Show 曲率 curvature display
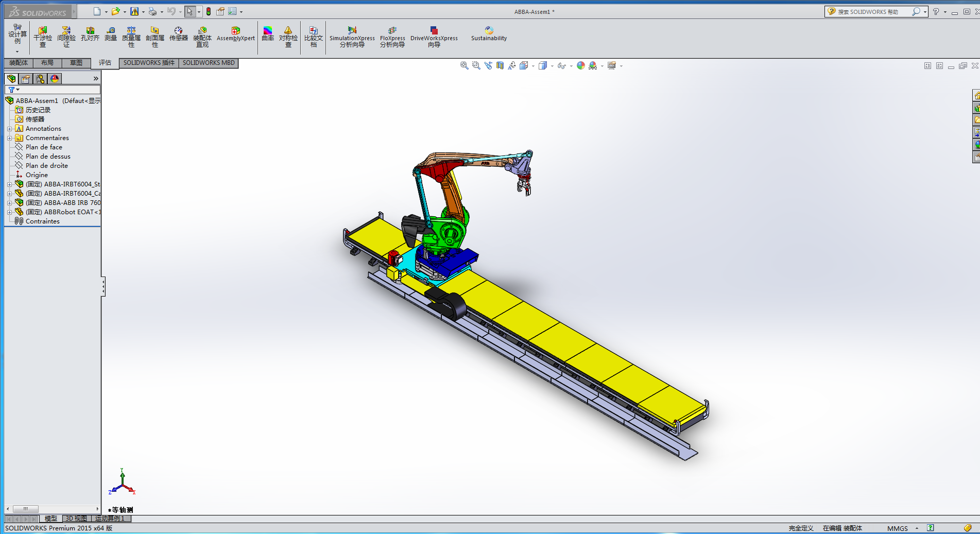 (x=268, y=34)
